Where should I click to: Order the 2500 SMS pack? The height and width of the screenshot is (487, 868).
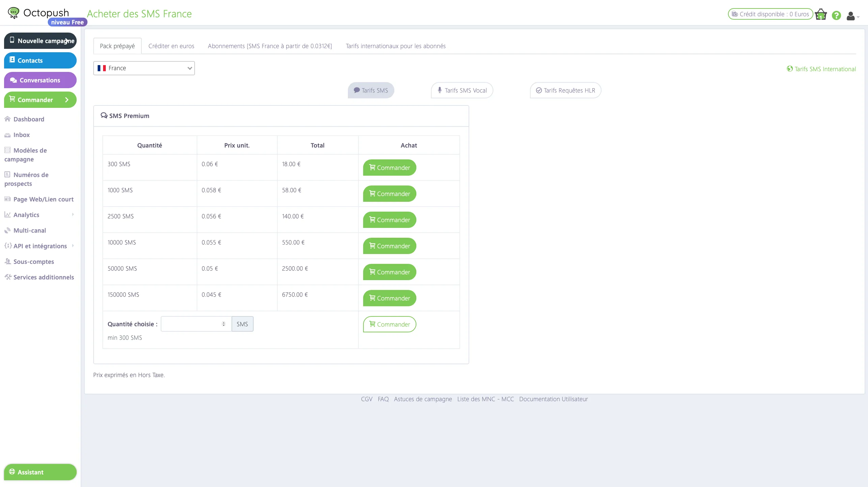pyautogui.click(x=390, y=220)
